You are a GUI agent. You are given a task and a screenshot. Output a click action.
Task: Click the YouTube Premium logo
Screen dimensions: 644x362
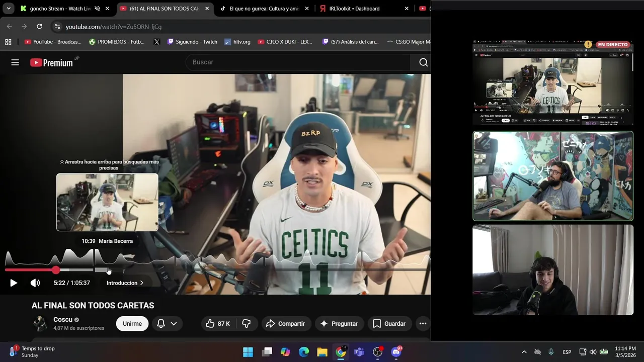pos(52,62)
